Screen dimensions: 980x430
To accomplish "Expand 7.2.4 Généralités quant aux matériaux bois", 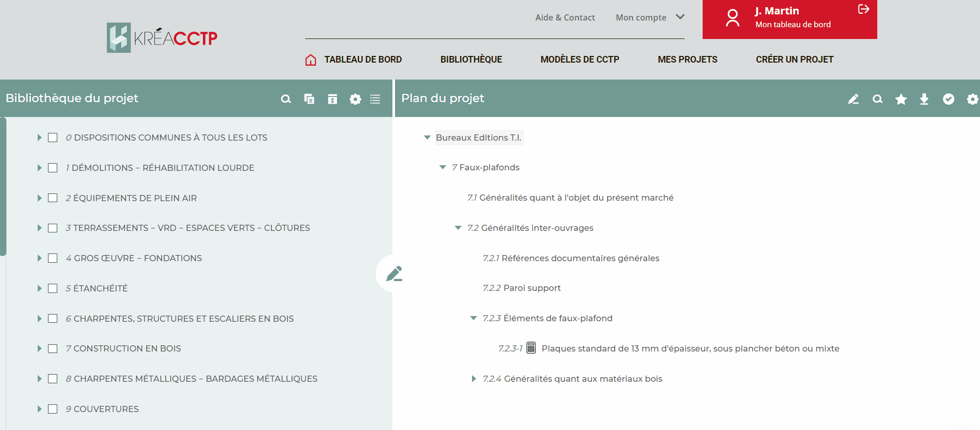I will tap(474, 379).
